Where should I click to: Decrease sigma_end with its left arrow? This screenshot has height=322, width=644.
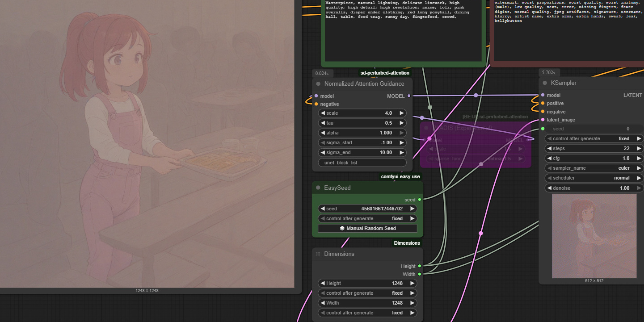coord(323,152)
